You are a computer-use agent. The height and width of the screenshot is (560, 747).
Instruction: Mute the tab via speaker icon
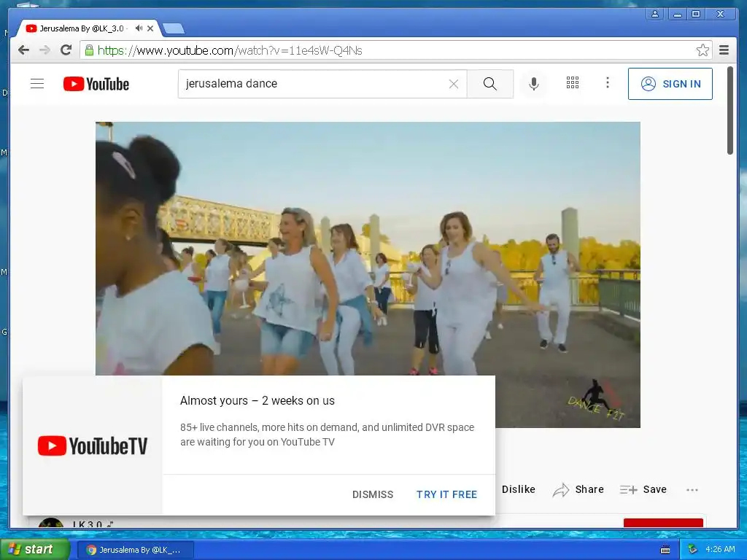(x=139, y=28)
